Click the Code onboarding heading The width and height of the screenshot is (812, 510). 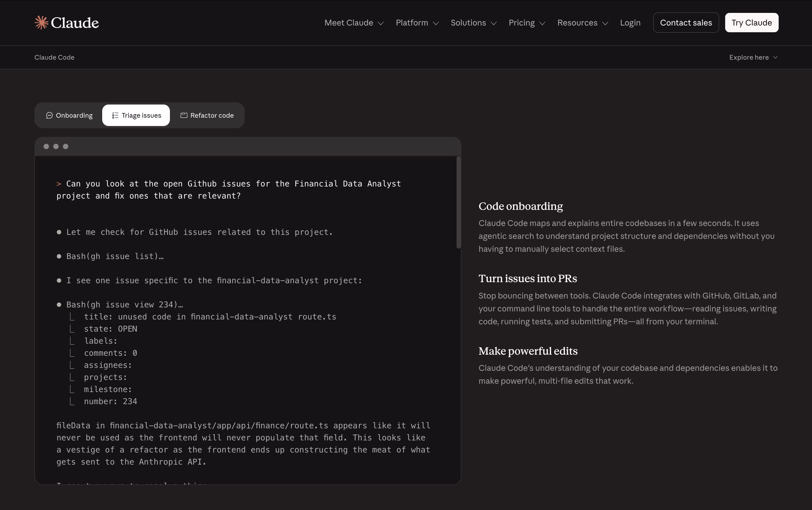click(521, 206)
